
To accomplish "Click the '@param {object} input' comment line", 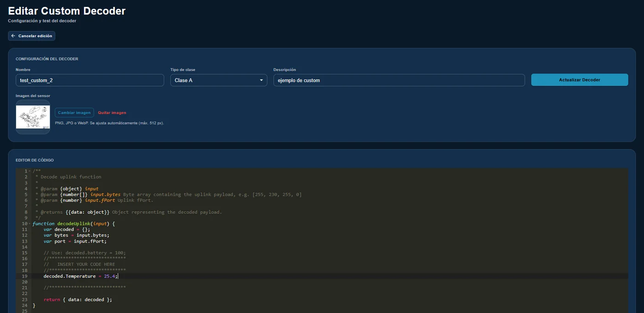I will point(67,189).
